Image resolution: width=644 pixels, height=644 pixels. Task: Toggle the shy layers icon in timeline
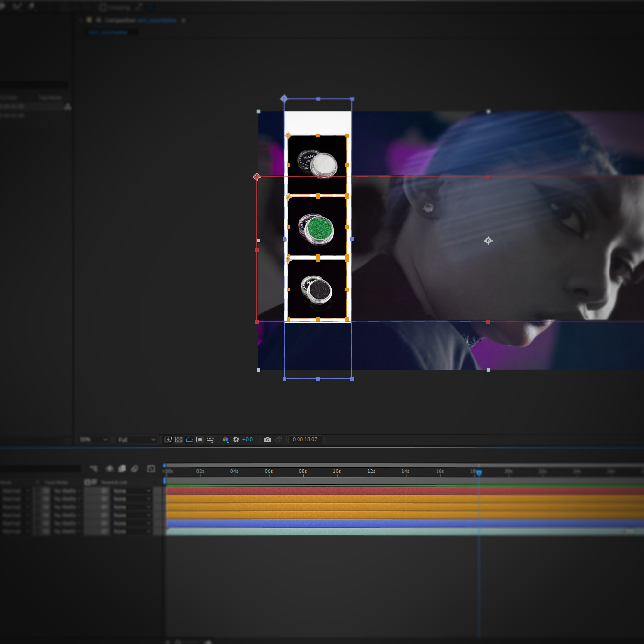110,469
